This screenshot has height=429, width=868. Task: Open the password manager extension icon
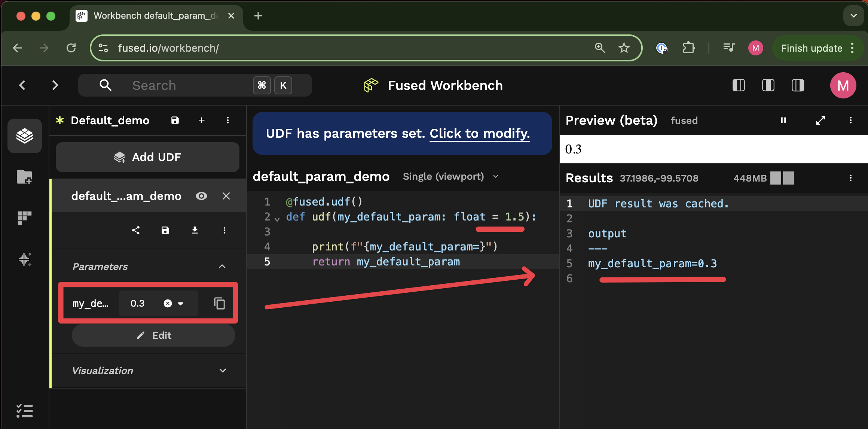tap(662, 48)
